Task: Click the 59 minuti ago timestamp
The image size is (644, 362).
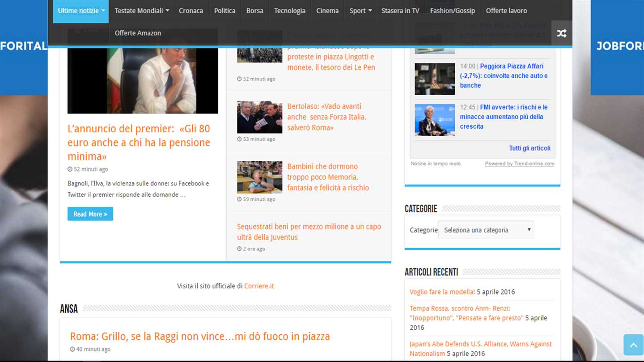Action: pyautogui.click(x=256, y=199)
